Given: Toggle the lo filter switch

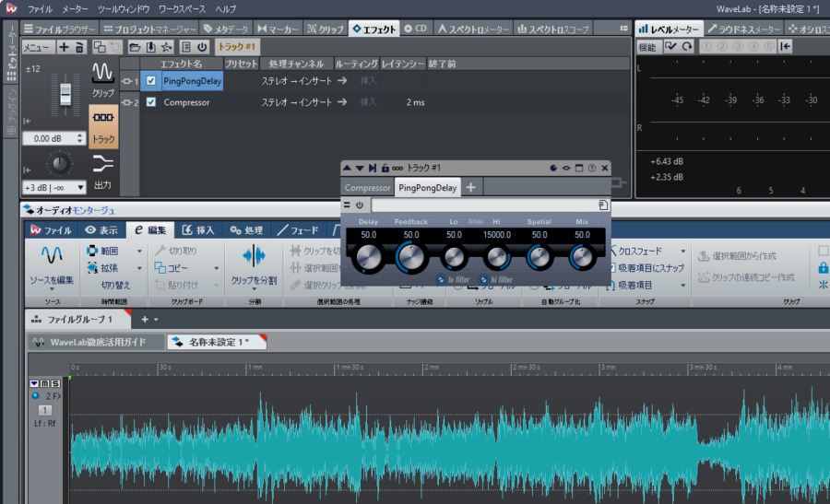Looking at the screenshot, I should coord(441,280).
